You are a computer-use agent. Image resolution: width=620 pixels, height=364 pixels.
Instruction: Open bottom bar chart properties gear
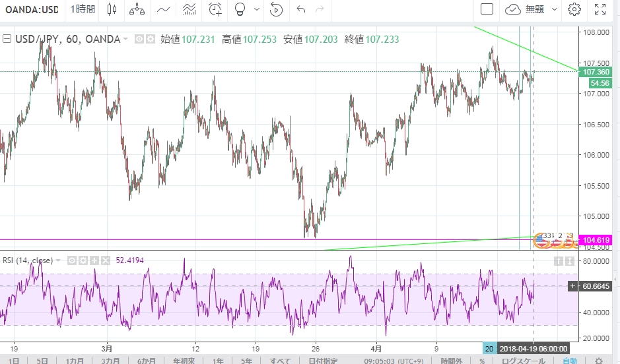click(599, 361)
